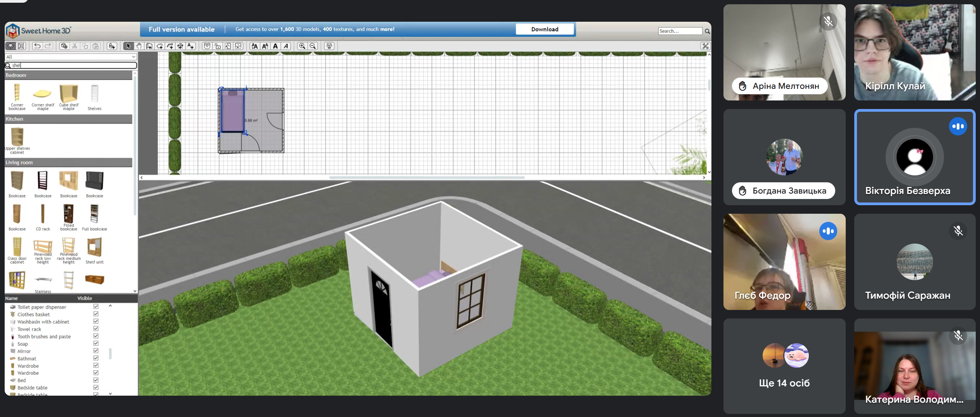Uncheck visibility for Clothes basket

96,314
